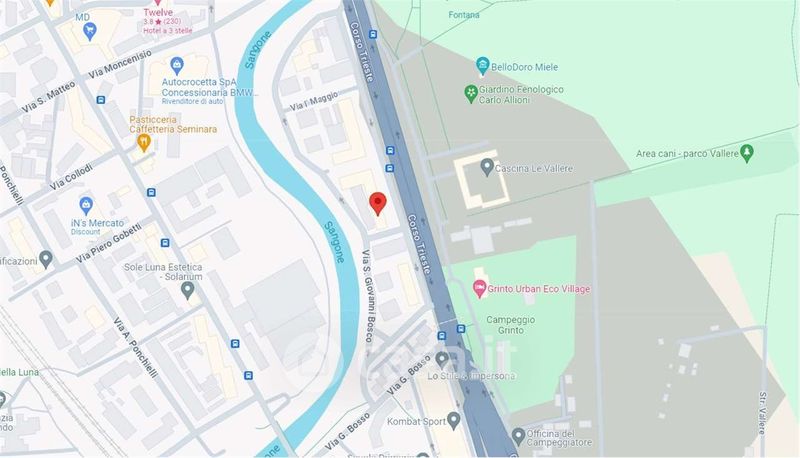This screenshot has width=800, height=458.
Task: Click the Twelve hotel label
Action: (x=158, y=12)
